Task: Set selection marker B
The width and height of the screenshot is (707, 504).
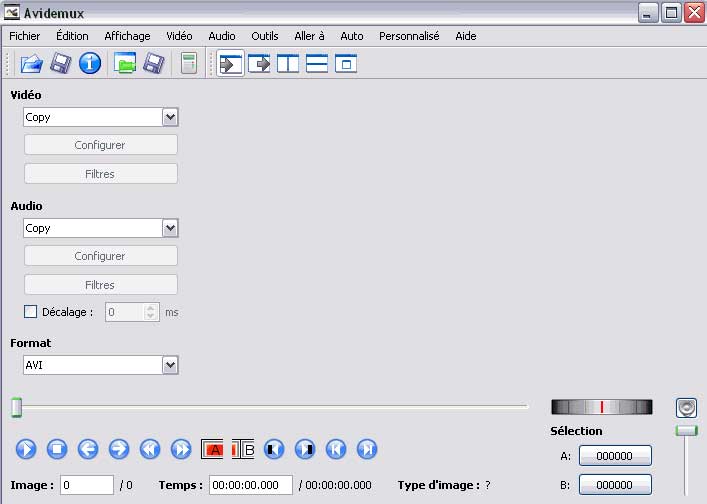Action: [243, 449]
